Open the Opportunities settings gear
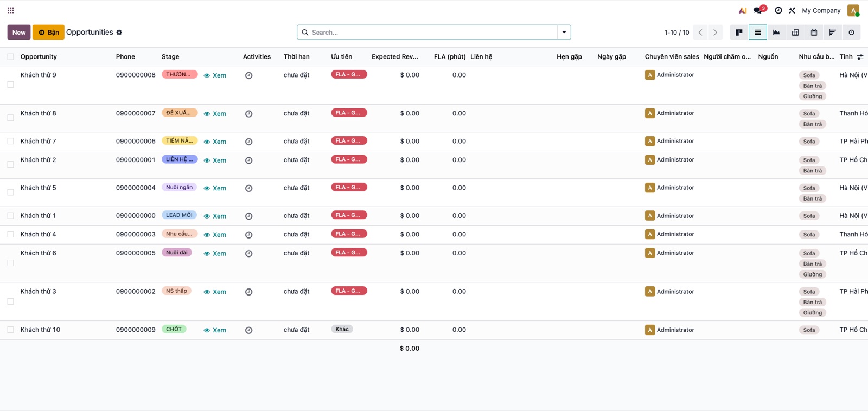 [119, 33]
